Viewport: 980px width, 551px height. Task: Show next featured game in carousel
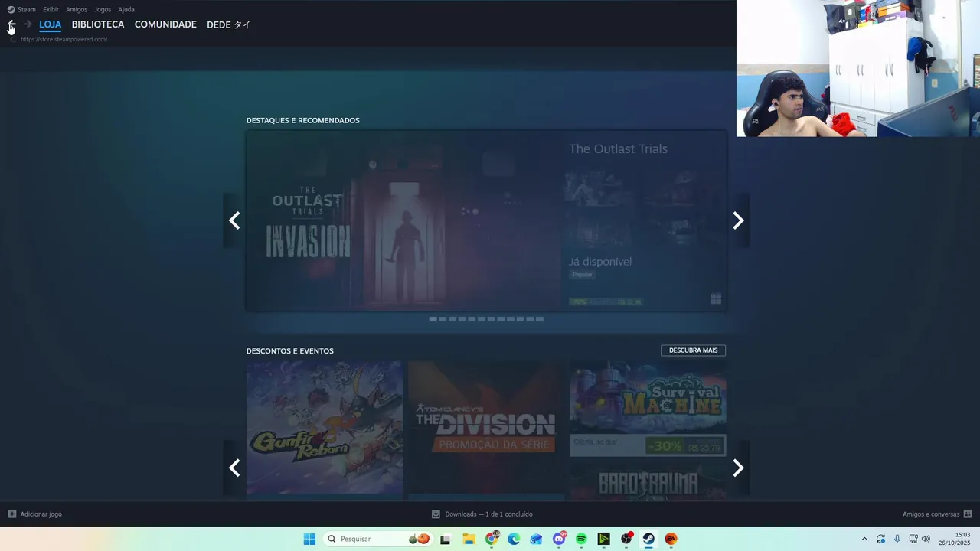pyautogui.click(x=738, y=220)
